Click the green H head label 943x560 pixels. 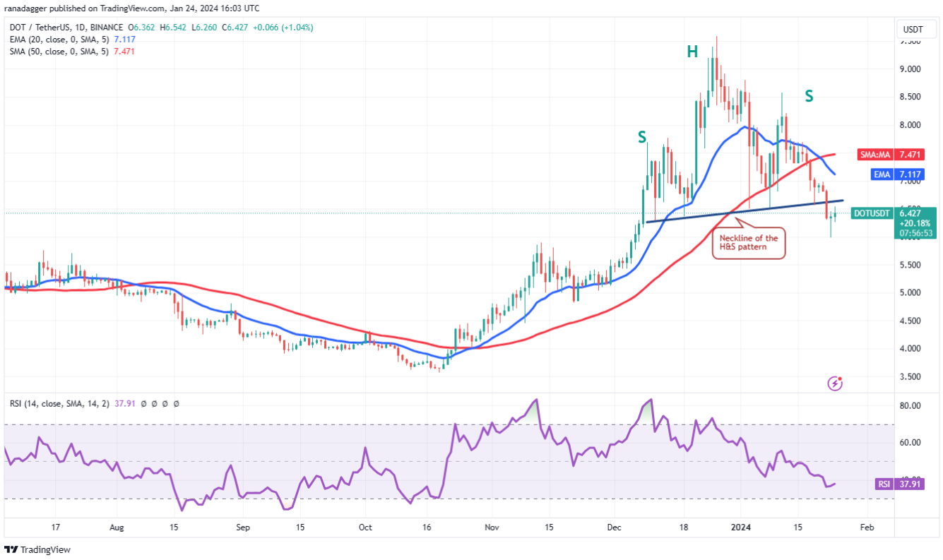[692, 51]
